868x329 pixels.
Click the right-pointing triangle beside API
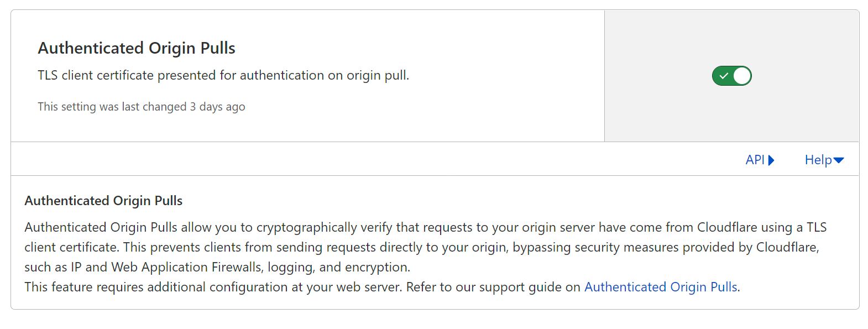pyautogui.click(x=771, y=160)
